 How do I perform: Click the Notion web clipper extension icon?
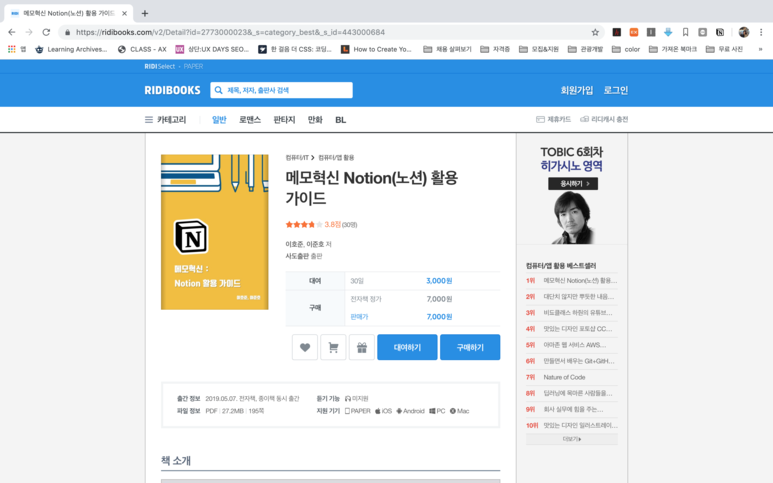pyautogui.click(x=720, y=32)
